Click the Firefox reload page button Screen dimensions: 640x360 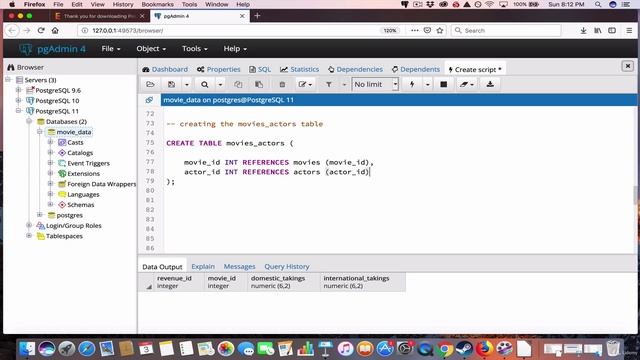pyautogui.click(x=41, y=30)
